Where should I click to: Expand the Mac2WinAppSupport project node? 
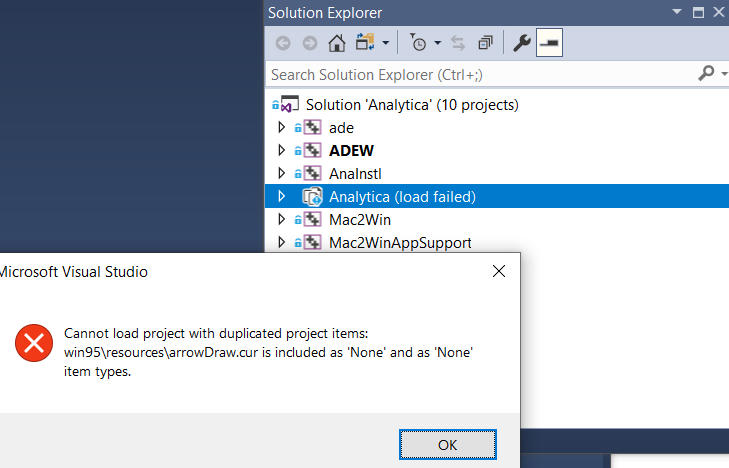(281, 242)
